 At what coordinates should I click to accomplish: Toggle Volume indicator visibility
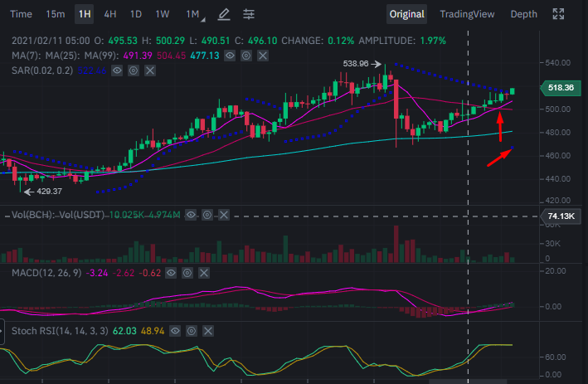coord(191,215)
